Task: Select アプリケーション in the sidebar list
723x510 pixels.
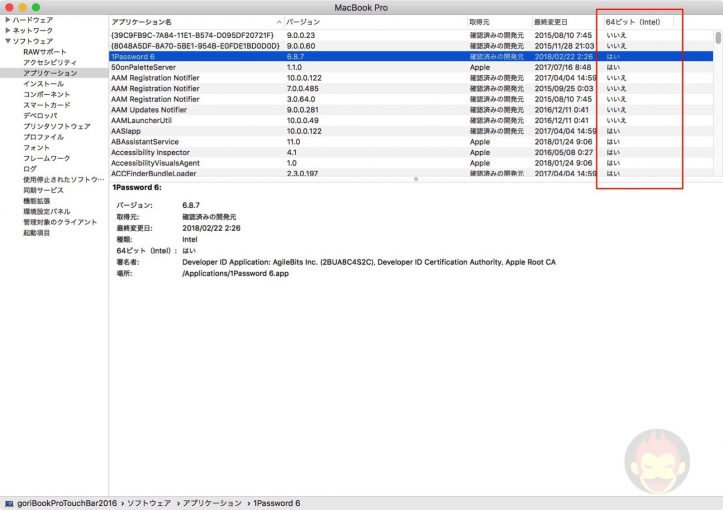Action: click(x=50, y=73)
